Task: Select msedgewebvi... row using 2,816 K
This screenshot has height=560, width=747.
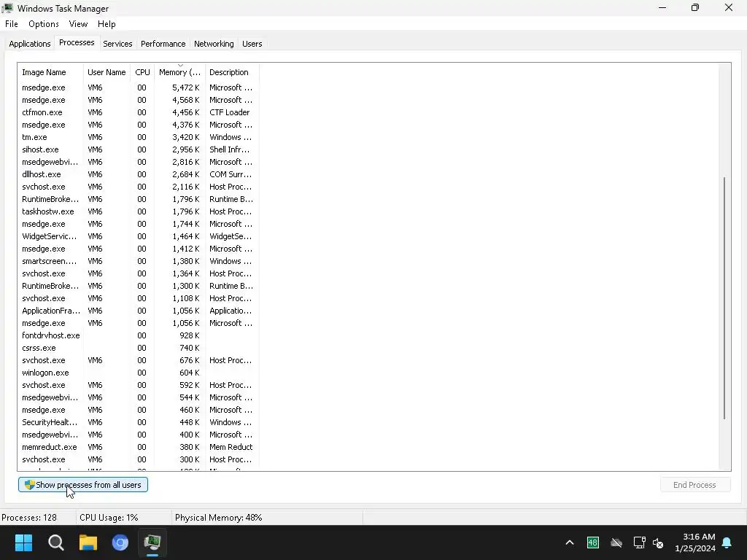Action: [138, 162]
